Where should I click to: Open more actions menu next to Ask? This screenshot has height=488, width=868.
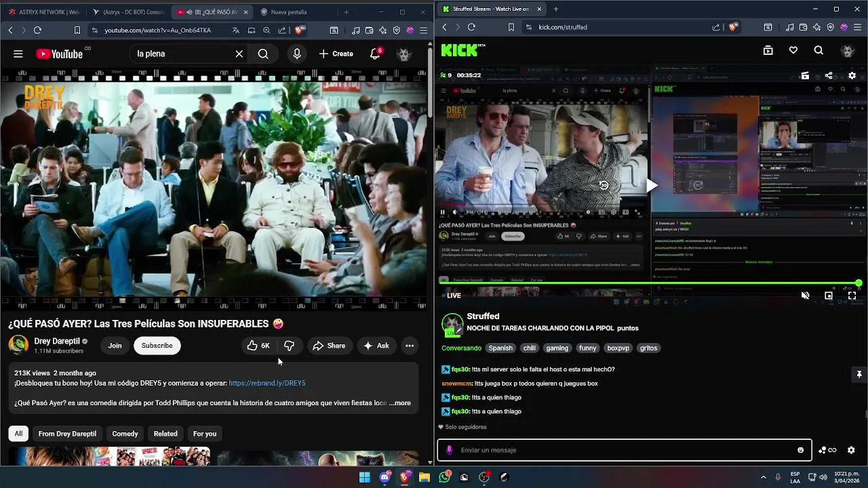click(x=410, y=346)
